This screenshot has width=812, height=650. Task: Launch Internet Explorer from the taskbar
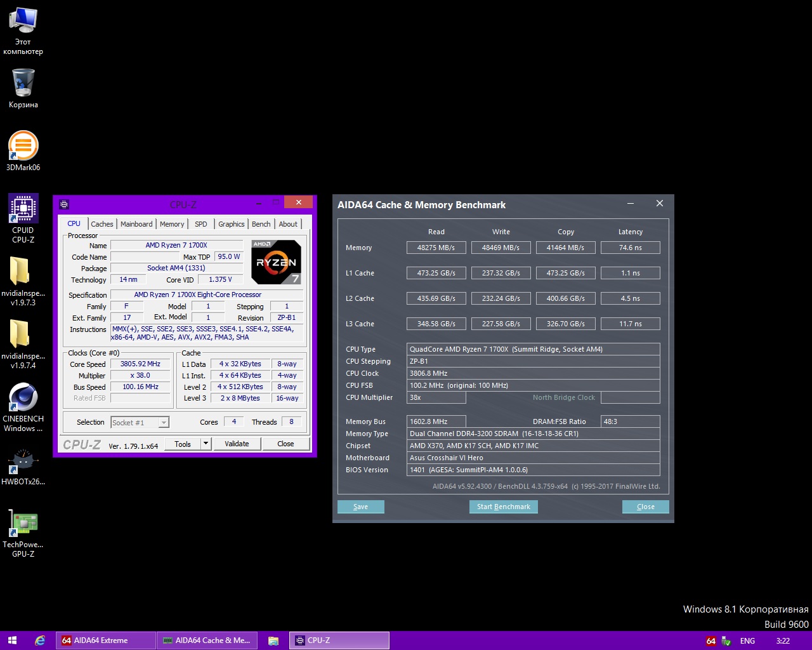(x=40, y=640)
